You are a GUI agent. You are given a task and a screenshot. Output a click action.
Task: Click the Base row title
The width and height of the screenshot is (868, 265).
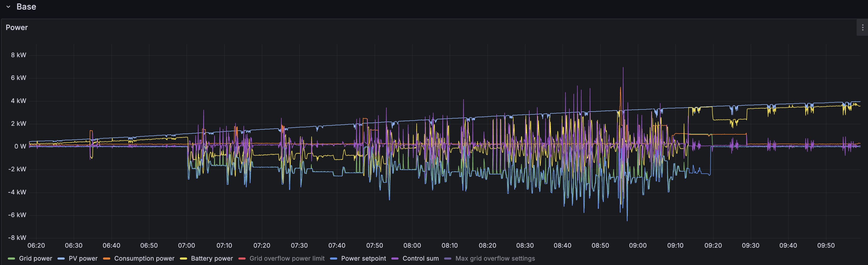[26, 7]
